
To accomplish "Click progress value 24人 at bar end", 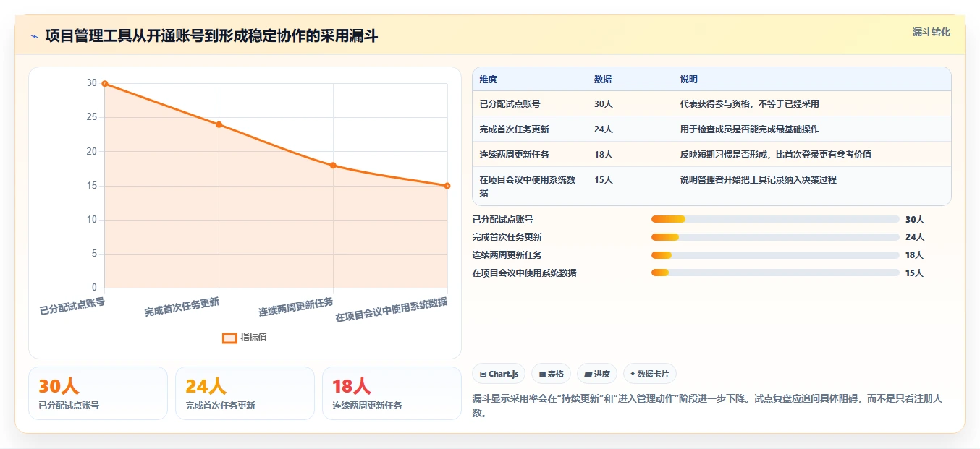I will (915, 237).
